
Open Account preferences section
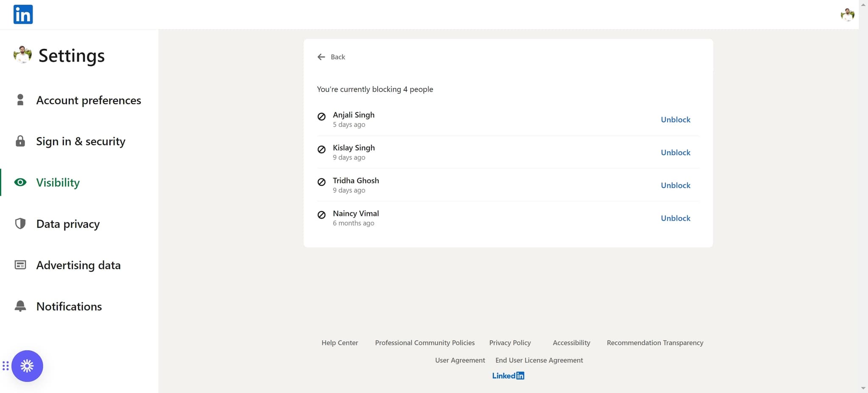(x=88, y=100)
